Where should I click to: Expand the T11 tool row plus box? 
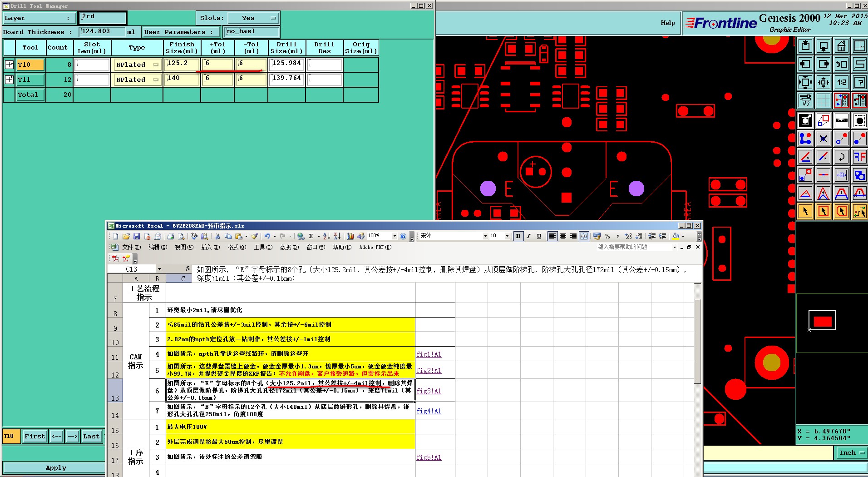click(x=9, y=79)
